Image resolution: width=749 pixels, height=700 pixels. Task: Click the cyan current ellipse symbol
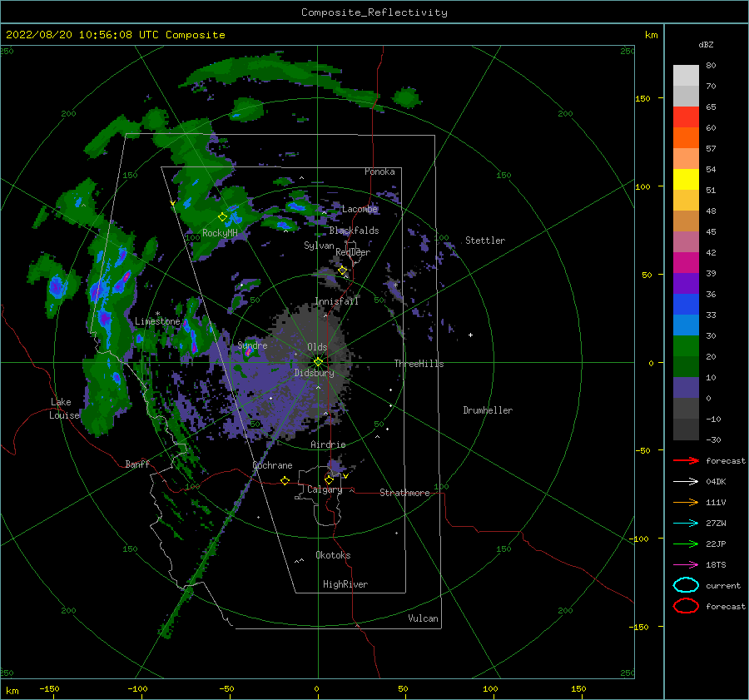click(x=686, y=585)
